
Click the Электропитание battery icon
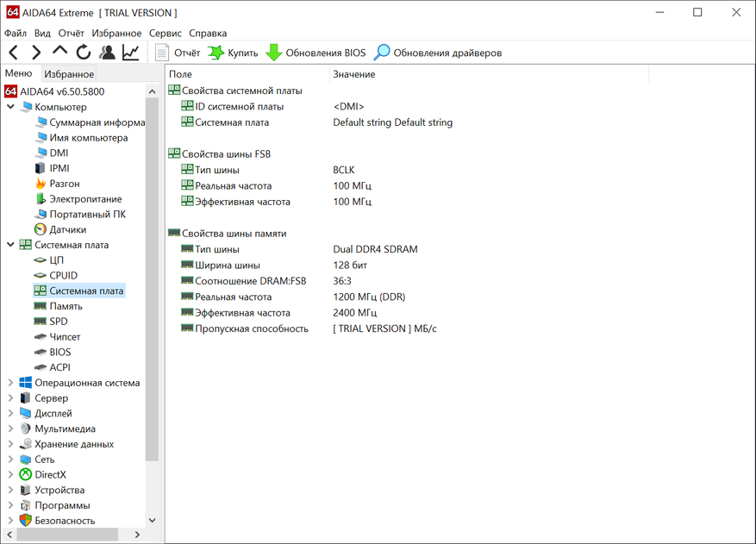coord(41,198)
